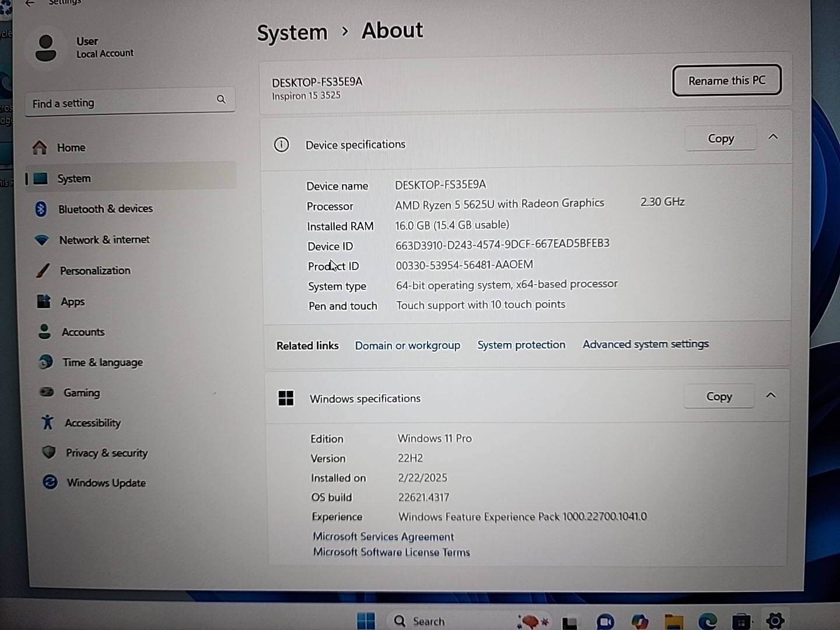This screenshot has width=840, height=630.
Task: Click the Settings gear on the taskbar
Action: [x=775, y=621]
